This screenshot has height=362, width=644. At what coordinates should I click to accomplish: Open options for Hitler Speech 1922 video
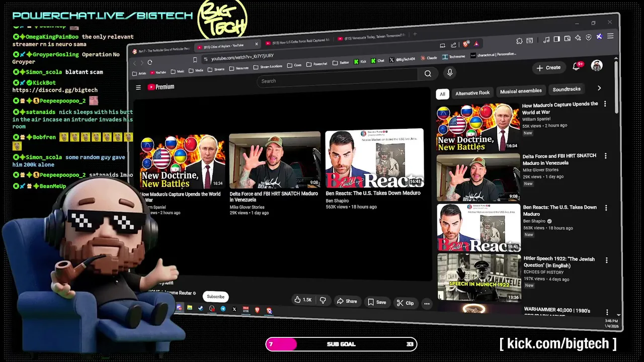[606, 260]
